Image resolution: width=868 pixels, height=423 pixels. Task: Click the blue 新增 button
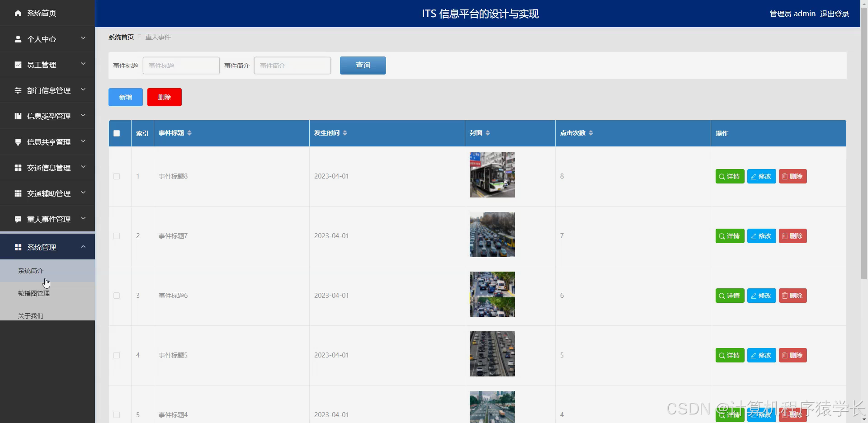pos(126,97)
